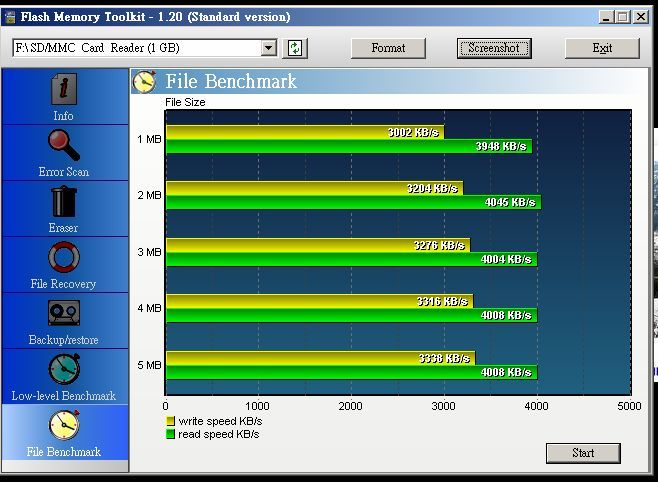Click the F:\ SD/MMC Card Reader combo box
658x482 pixels.
(145, 48)
